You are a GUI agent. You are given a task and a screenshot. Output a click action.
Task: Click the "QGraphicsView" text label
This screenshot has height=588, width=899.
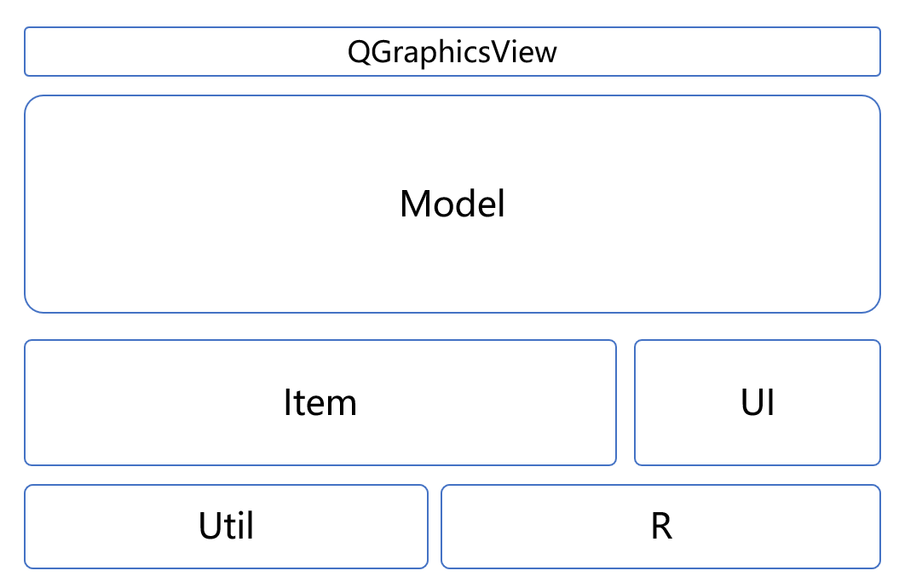click(452, 52)
